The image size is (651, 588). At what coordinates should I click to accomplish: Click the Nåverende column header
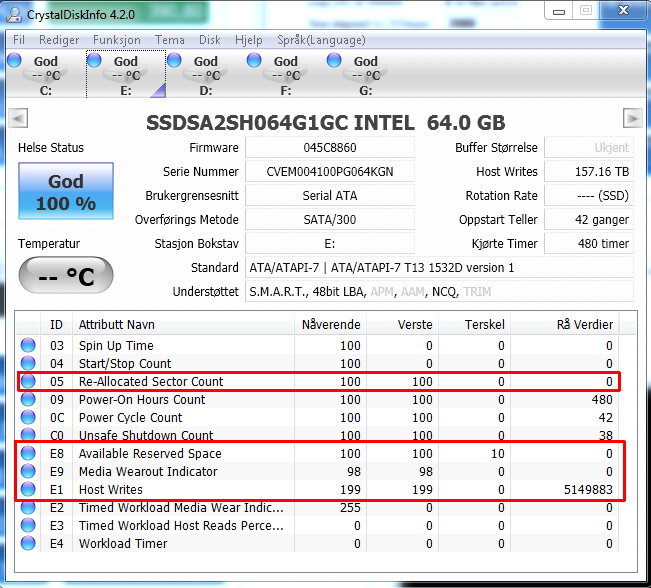point(330,324)
